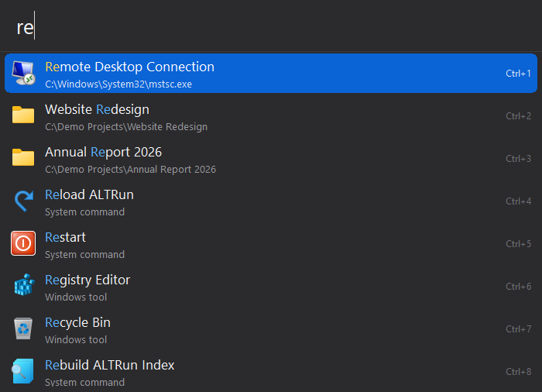Select the Registry Editor result title
The image size is (542, 392).
tap(87, 280)
